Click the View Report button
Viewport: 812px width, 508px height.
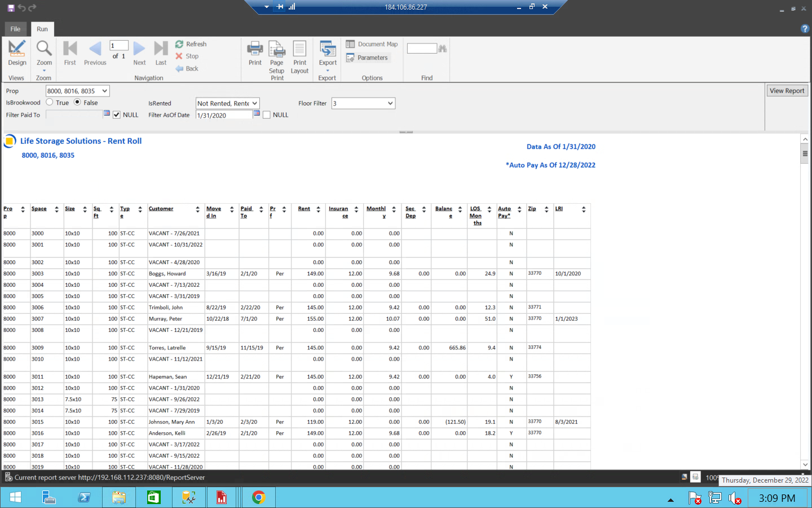(787, 90)
